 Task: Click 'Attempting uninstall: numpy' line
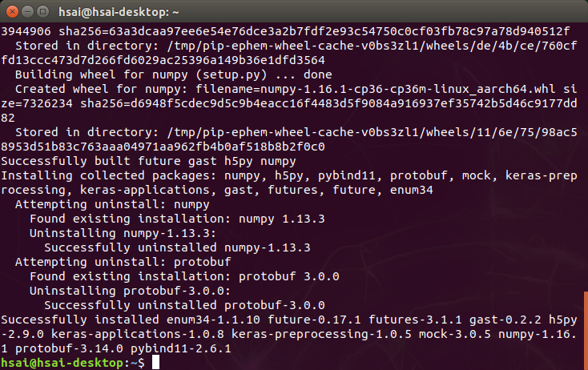(112, 204)
